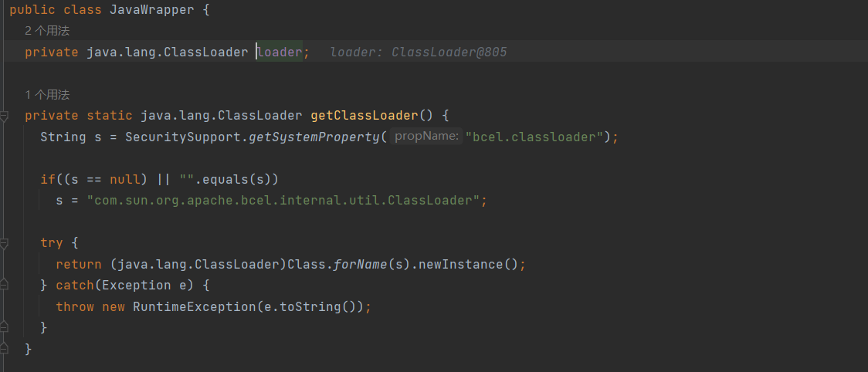Collapse the getClassLoader method fold marker
Image resolution: width=868 pixels, height=372 pixels.
(4, 117)
